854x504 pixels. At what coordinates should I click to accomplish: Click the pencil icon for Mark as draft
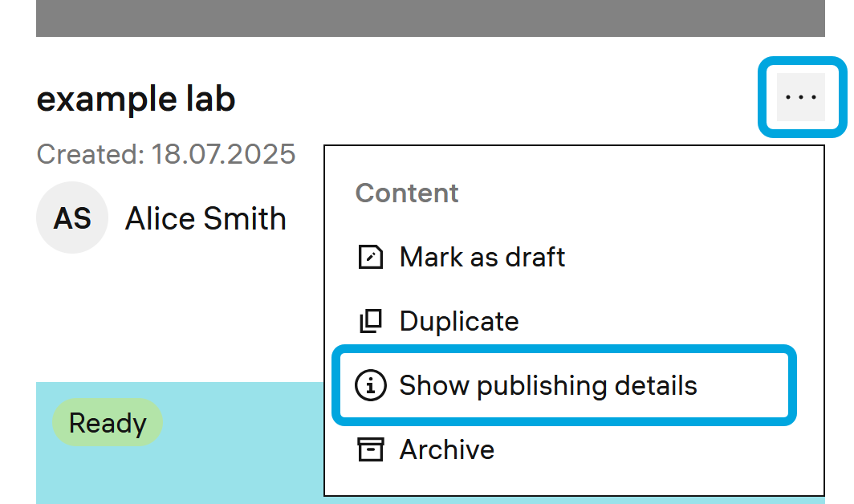pyautogui.click(x=370, y=257)
